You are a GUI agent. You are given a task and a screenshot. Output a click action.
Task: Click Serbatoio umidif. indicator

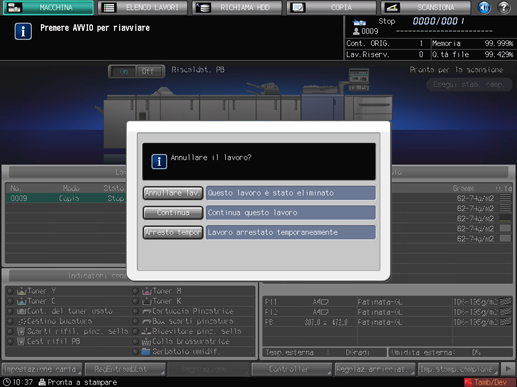click(176, 352)
